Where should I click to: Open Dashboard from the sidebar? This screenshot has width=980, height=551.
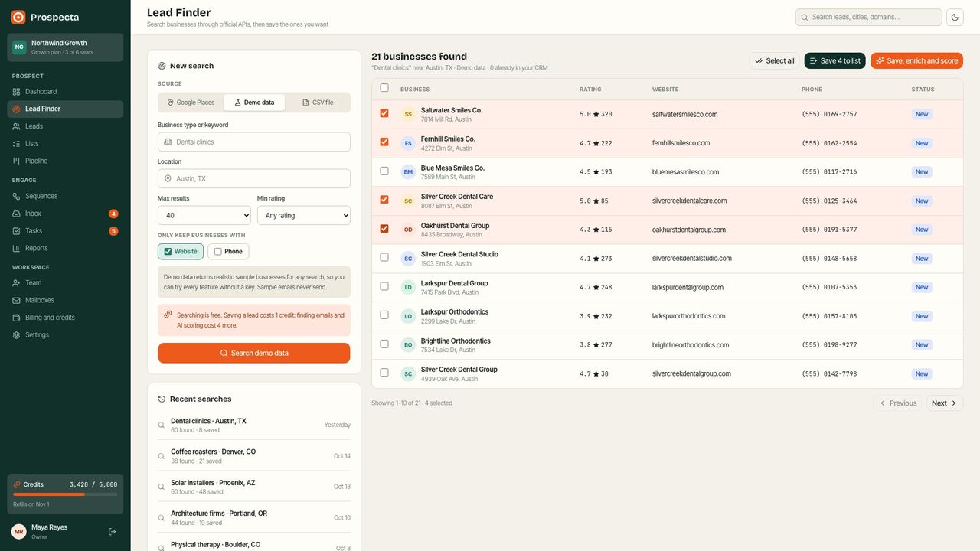click(65, 92)
